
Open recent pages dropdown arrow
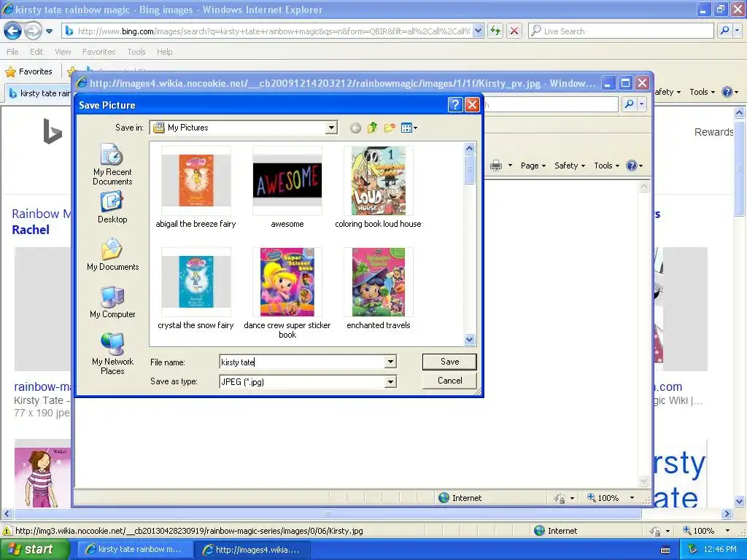49,31
